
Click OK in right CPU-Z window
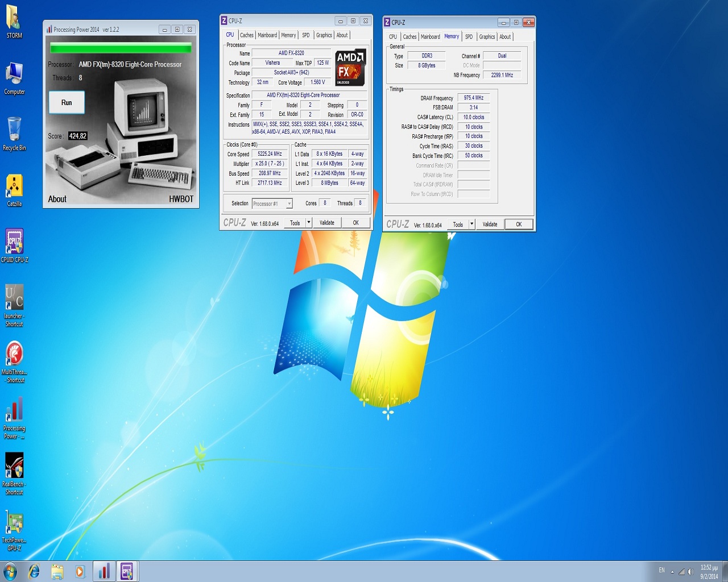tap(519, 225)
